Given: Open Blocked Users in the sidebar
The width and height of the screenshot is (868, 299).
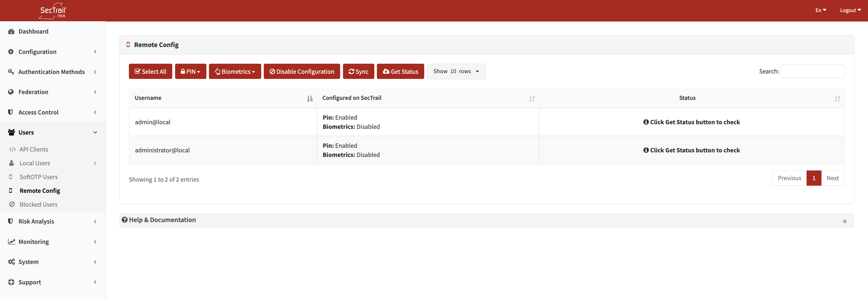Looking at the screenshot, I should 38,204.
